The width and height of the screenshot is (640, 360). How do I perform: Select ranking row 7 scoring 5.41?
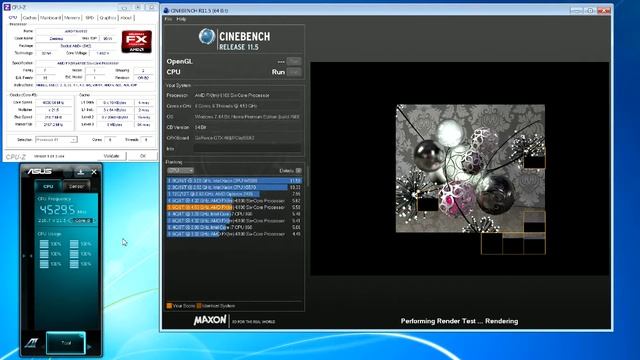coord(234,221)
